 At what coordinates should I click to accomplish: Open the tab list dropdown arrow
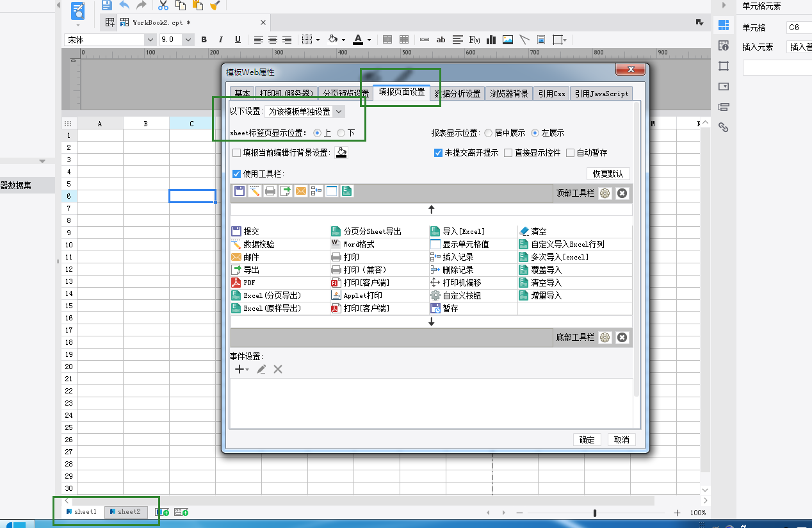pos(699,22)
